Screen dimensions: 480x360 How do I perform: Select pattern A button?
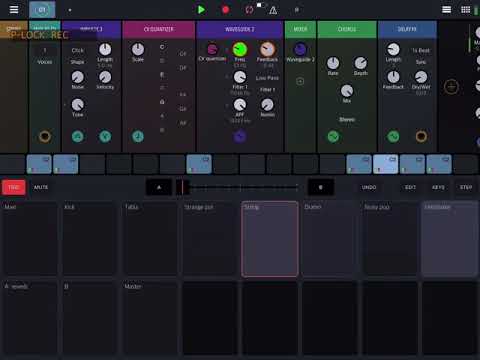[x=159, y=187]
